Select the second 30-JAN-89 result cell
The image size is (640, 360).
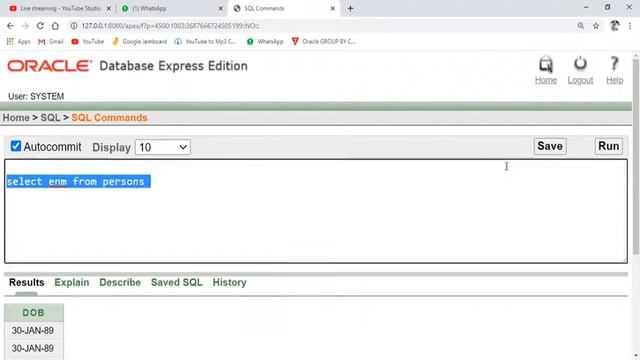33,348
